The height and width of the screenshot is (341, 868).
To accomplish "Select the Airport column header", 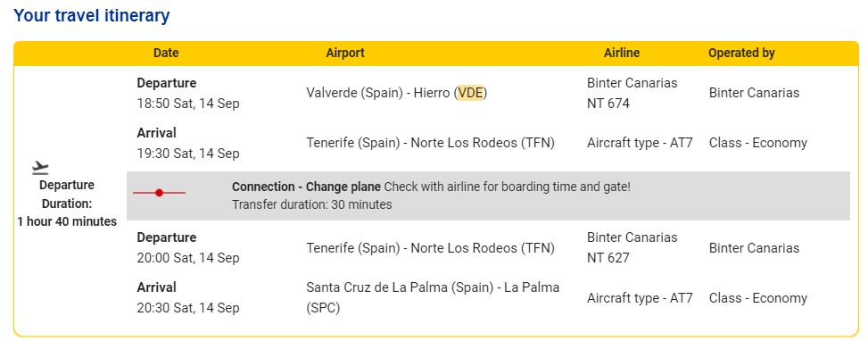I will [345, 54].
